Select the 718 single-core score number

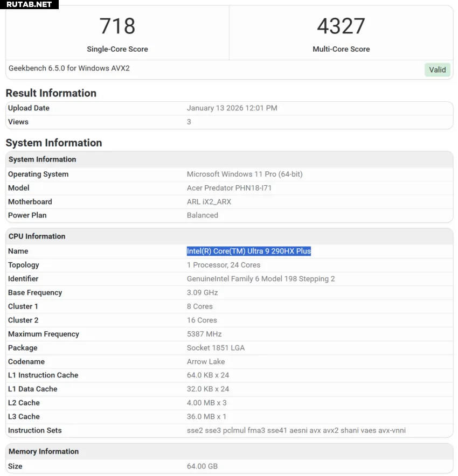click(x=117, y=26)
